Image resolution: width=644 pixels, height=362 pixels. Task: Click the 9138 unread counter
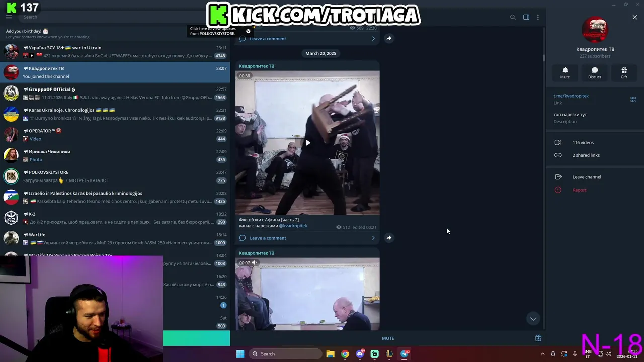tap(220, 118)
